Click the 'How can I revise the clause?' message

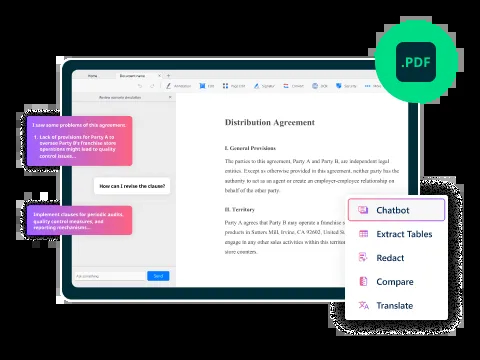point(132,186)
